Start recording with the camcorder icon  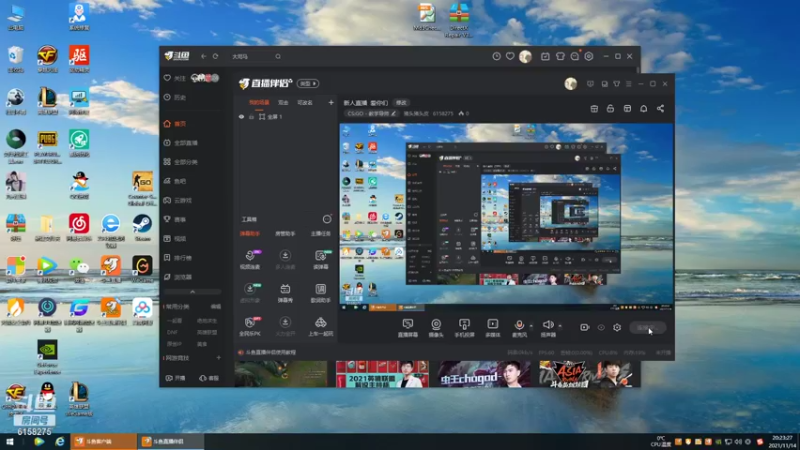pyautogui.click(x=585, y=328)
